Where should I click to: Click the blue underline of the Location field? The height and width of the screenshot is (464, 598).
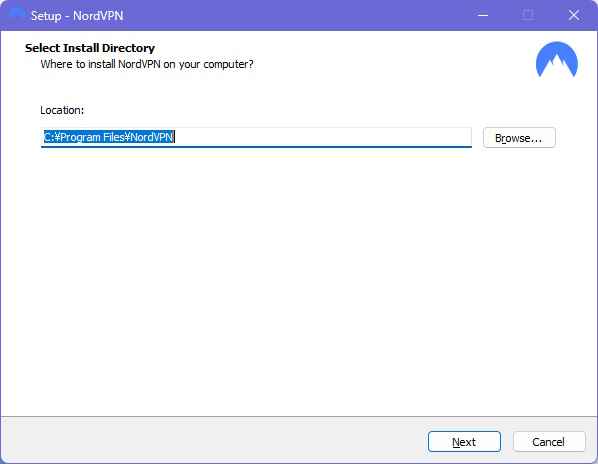coord(256,146)
